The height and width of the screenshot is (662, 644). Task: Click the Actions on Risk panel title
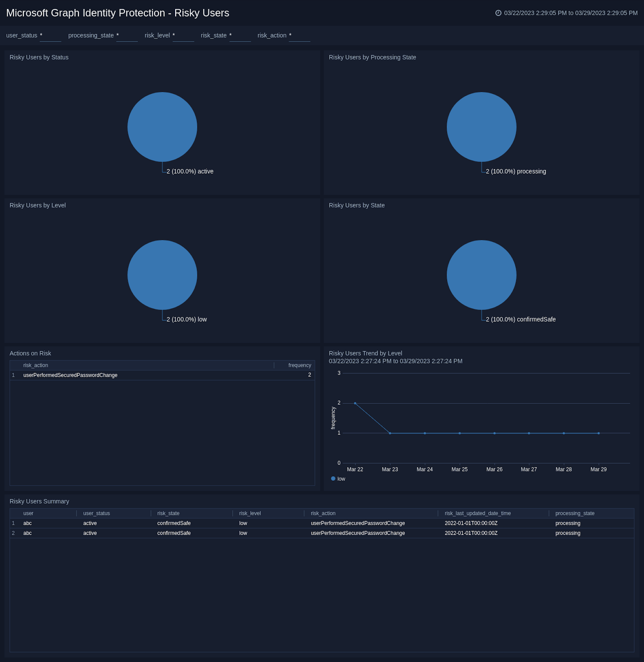(x=30, y=353)
